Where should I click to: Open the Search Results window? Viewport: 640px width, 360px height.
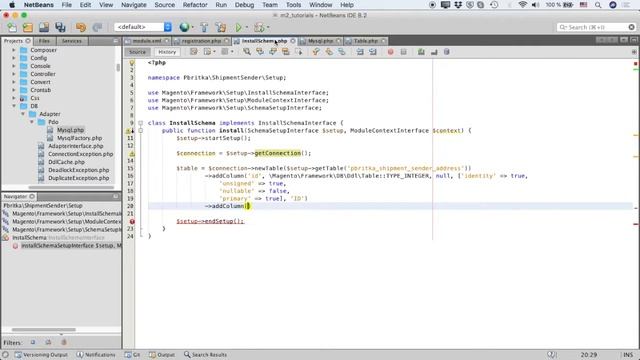205,355
